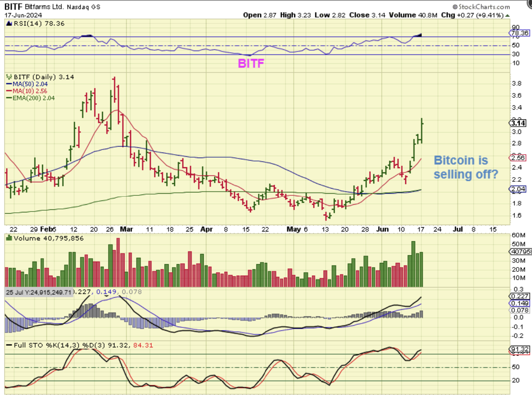The width and height of the screenshot is (532, 395).
Task: Click the 'High 3.23' quote value
Action: pyautogui.click(x=295, y=15)
